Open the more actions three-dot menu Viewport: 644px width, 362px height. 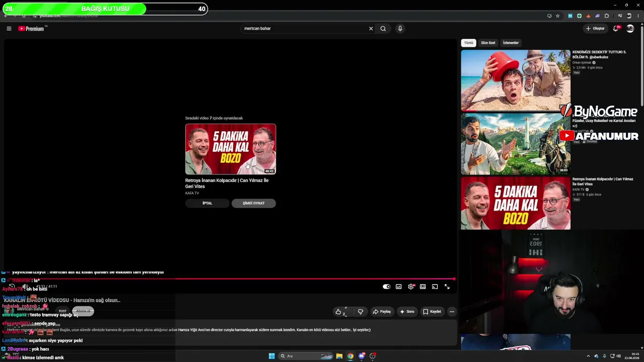click(452, 312)
